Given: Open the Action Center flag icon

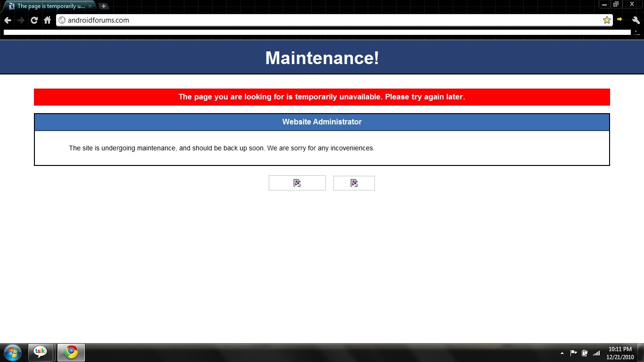Looking at the screenshot, I should point(574,353).
